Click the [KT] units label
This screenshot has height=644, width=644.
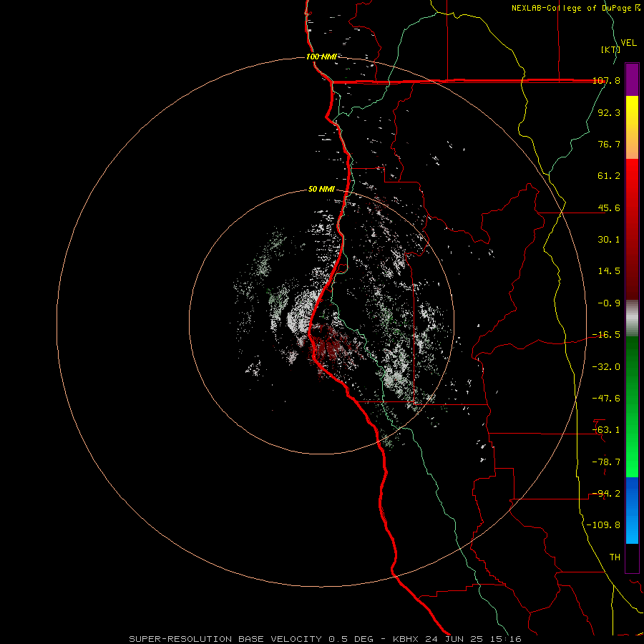click(610, 49)
